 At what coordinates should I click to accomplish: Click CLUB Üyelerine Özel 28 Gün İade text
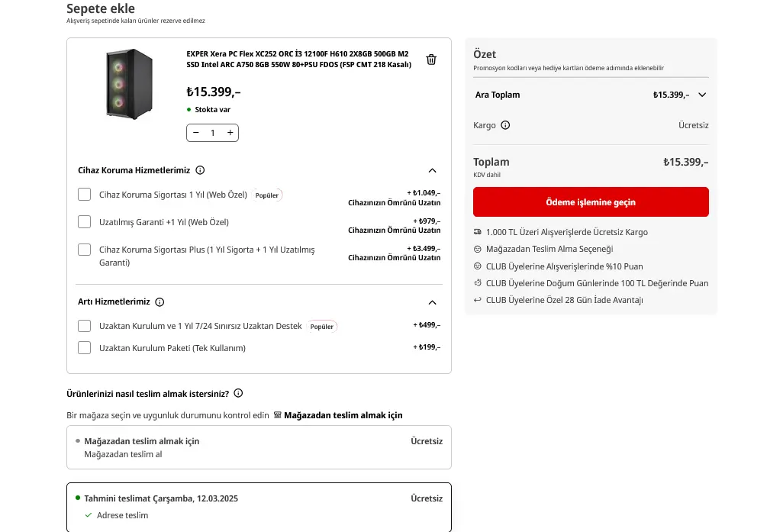[564, 300]
